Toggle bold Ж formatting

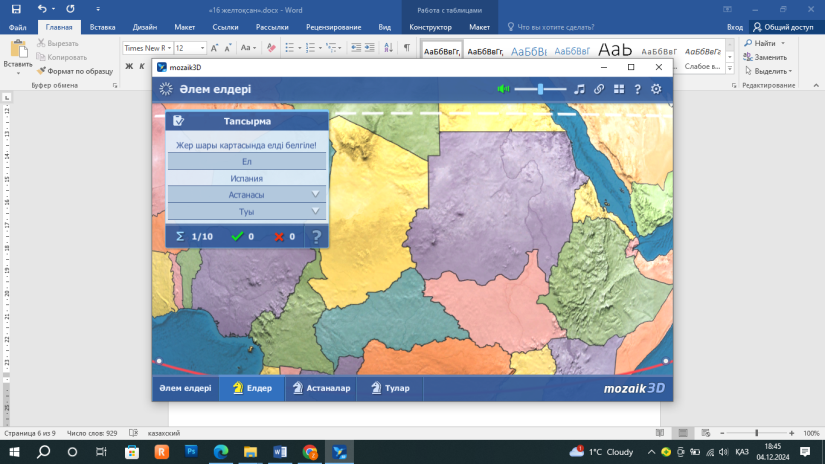tap(129, 66)
